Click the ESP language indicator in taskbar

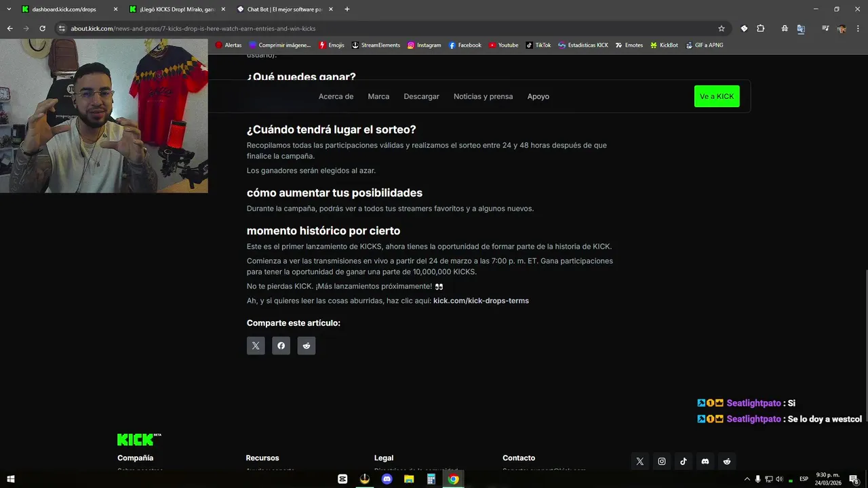pos(804,479)
